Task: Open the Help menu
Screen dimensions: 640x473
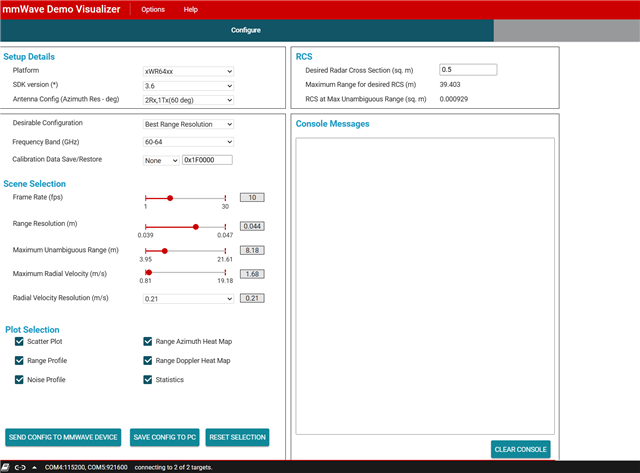Action: (191, 9)
